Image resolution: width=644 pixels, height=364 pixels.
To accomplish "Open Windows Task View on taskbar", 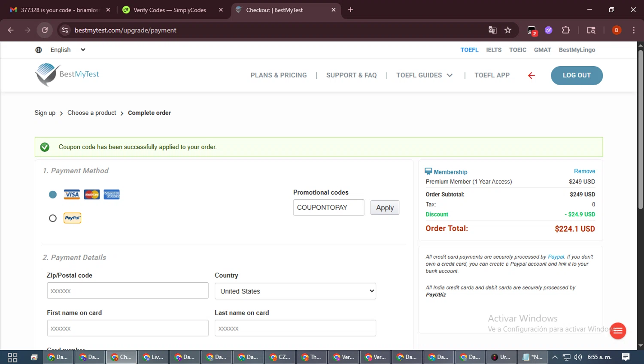I will coord(12,357).
